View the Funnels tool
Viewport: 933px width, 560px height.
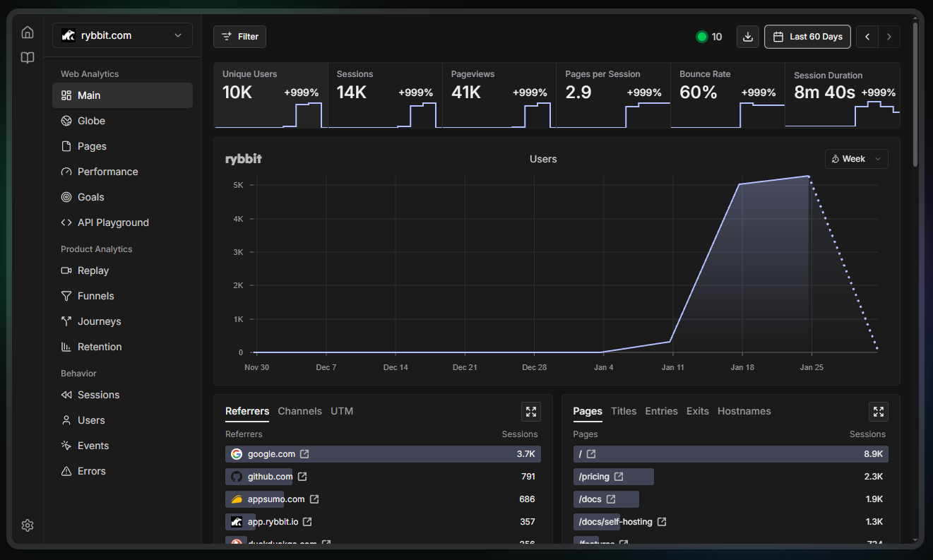95,296
